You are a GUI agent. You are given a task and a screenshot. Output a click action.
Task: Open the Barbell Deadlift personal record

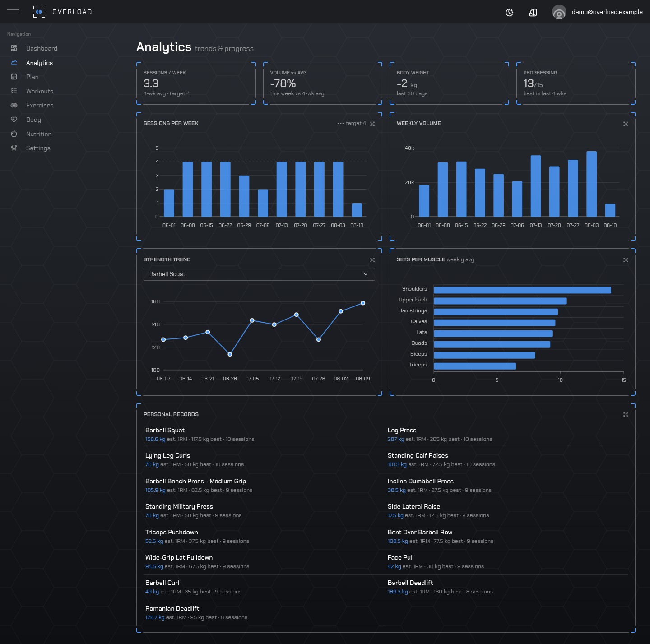[x=507, y=587]
